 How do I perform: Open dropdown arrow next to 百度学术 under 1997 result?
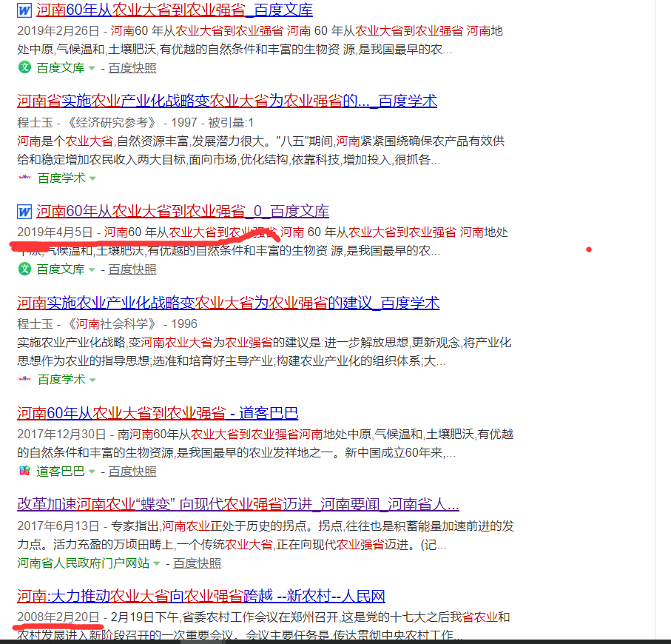(92, 178)
